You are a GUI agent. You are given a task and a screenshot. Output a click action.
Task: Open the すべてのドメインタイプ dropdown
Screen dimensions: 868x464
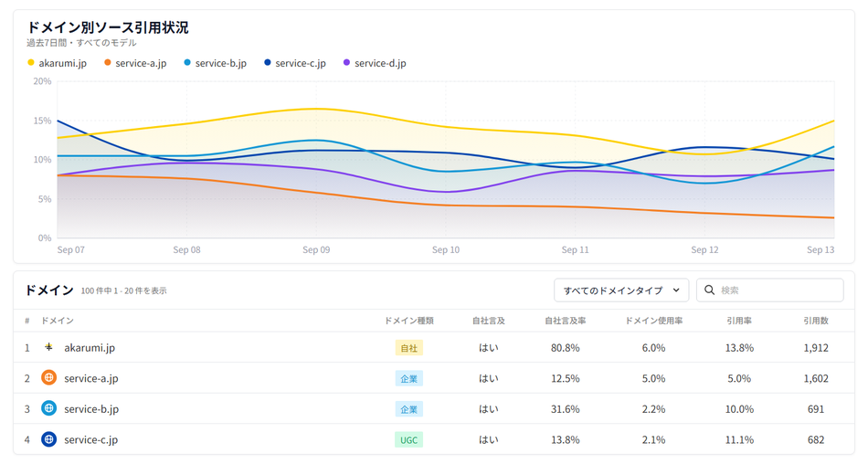(621, 290)
